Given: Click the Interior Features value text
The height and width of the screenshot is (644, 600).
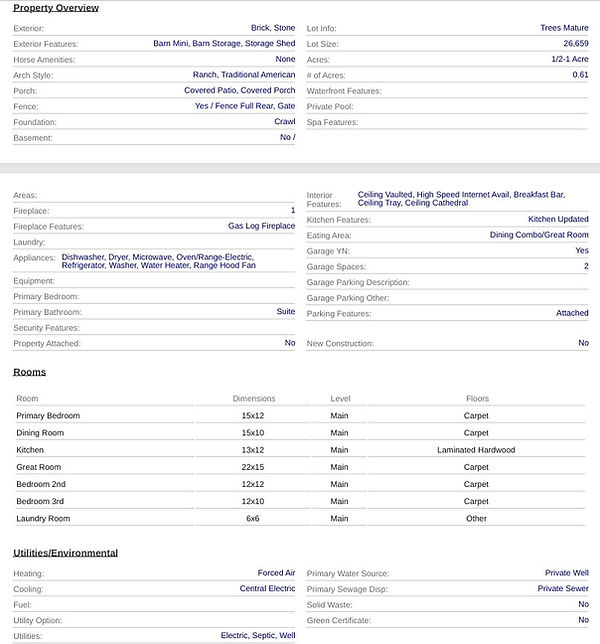Looking at the screenshot, I should [462, 199].
